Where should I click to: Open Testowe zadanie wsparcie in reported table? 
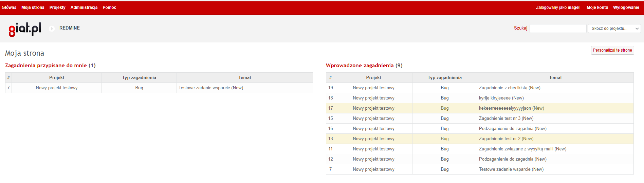tap(504, 169)
